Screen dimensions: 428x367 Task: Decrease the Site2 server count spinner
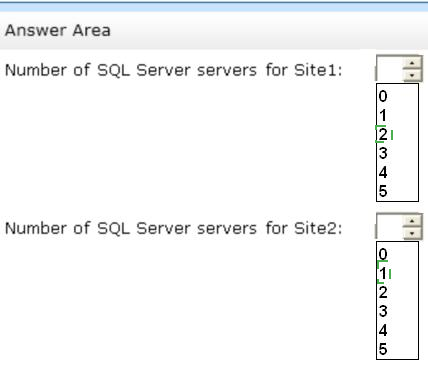point(412,233)
